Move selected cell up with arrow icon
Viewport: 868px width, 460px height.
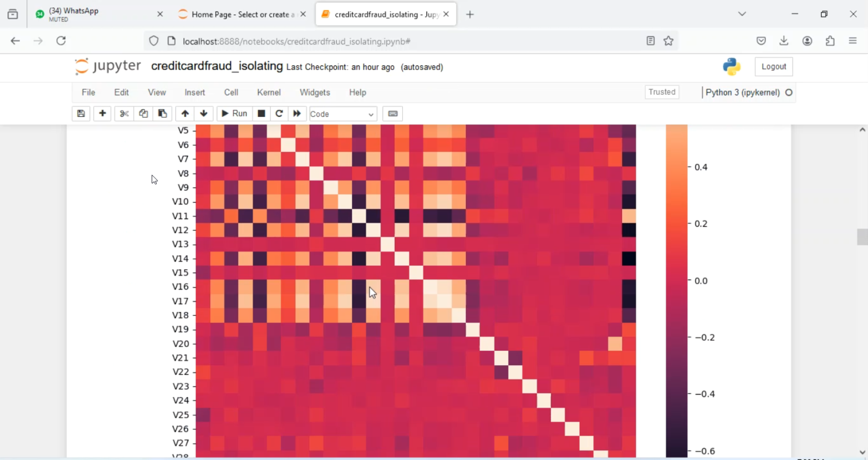point(185,113)
